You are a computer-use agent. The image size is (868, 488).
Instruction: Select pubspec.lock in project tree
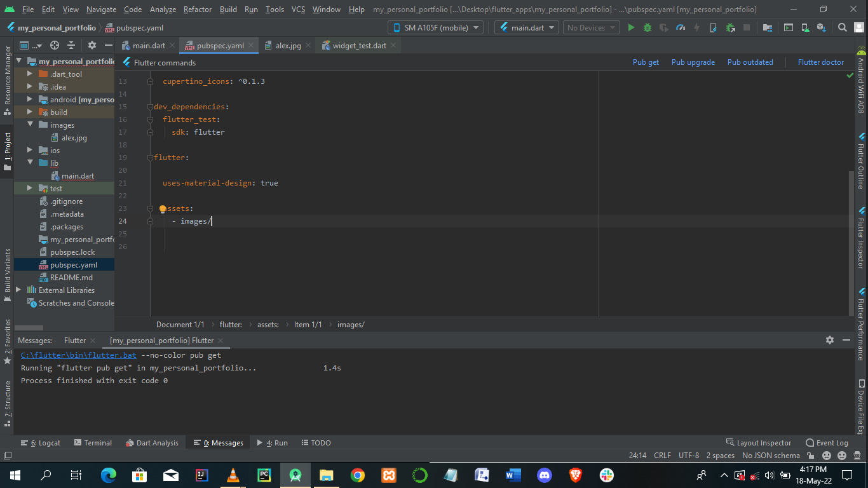pyautogui.click(x=72, y=252)
